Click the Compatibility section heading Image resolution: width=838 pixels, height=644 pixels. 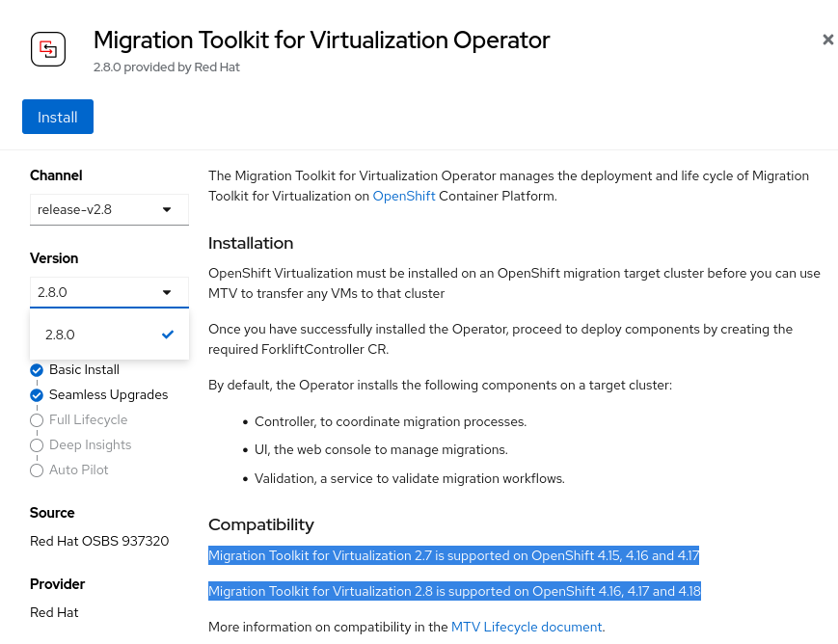[x=261, y=524]
